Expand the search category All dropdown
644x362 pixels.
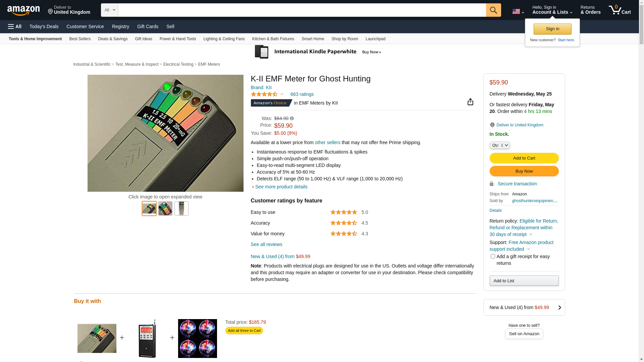tap(110, 10)
